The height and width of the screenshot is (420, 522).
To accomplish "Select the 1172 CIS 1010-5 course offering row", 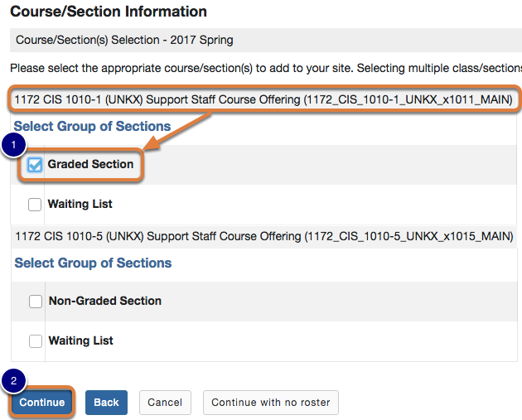I will coord(264,237).
